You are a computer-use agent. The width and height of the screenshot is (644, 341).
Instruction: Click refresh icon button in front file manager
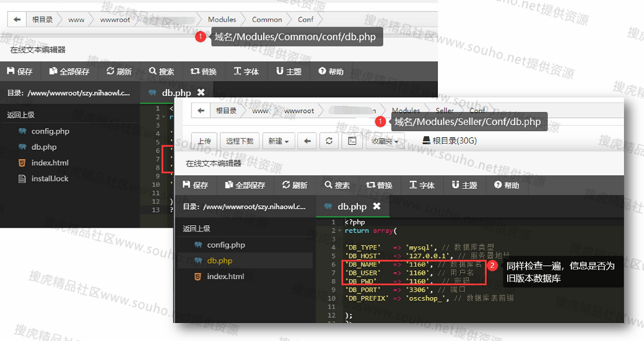point(329,140)
